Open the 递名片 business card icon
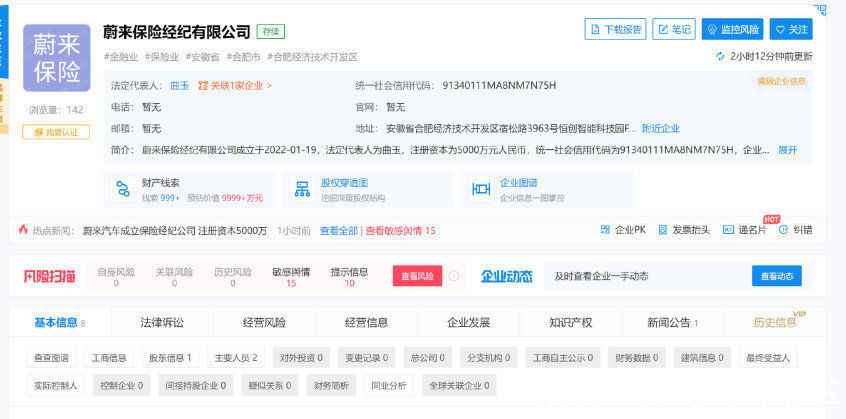The width and height of the screenshot is (846, 419). point(728,230)
